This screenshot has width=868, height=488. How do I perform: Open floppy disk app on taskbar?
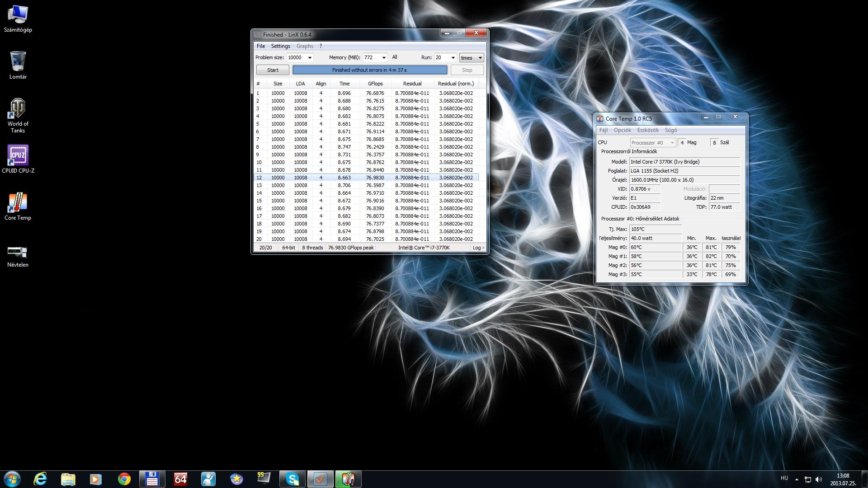tap(152, 479)
